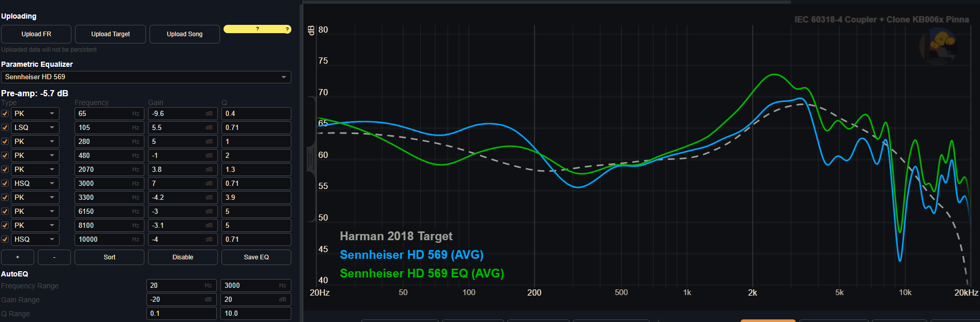The width and height of the screenshot is (980, 322).
Task: Click the 5.5 dB gain field
Action: (183, 127)
